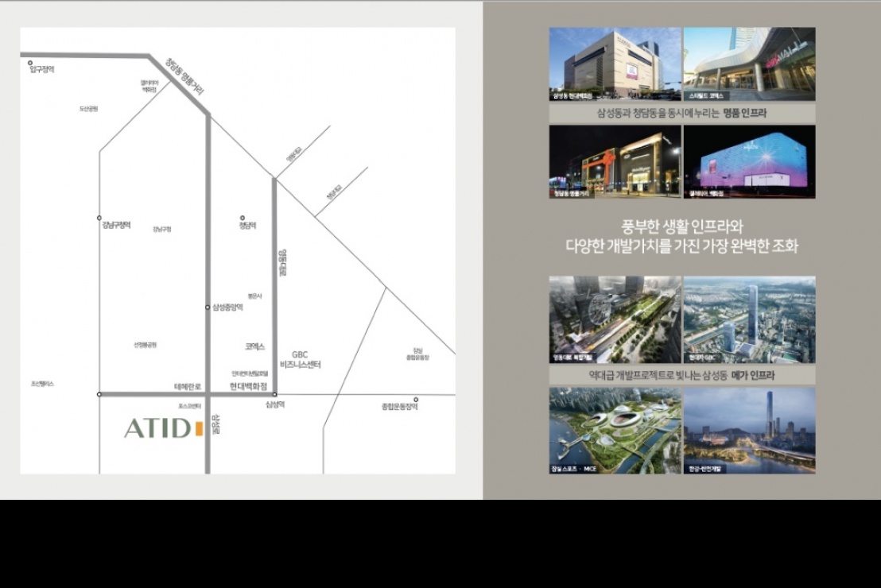
Task: Click the 청담동 명품거리 night photo
Action: (x=615, y=161)
